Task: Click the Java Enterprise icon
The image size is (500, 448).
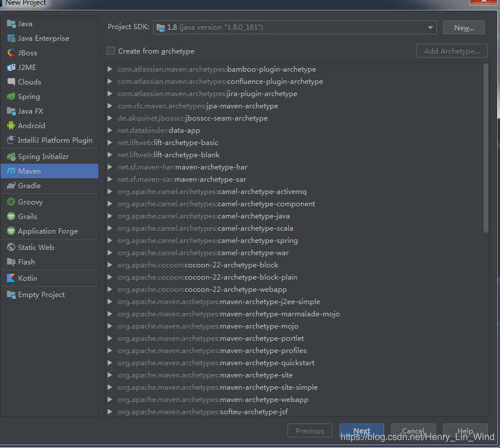Action: 11,38
